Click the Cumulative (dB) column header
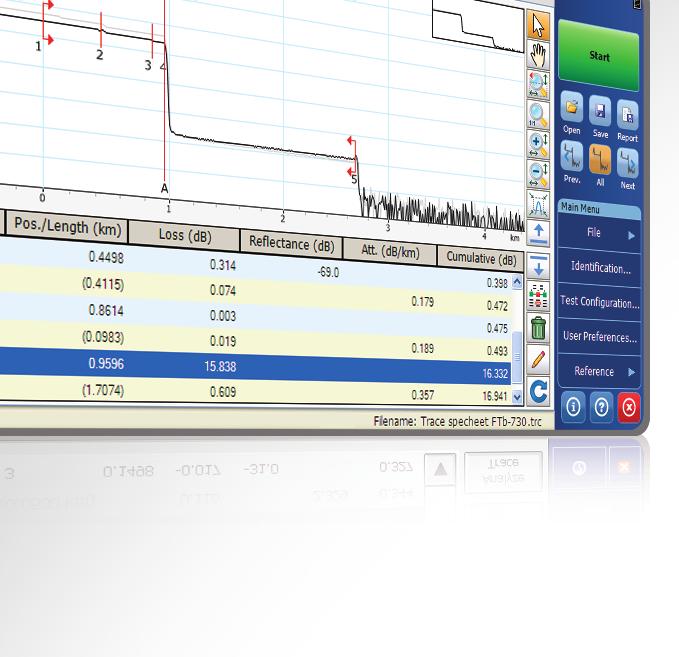The image size is (679, 657). pyautogui.click(x=481, y=259)
